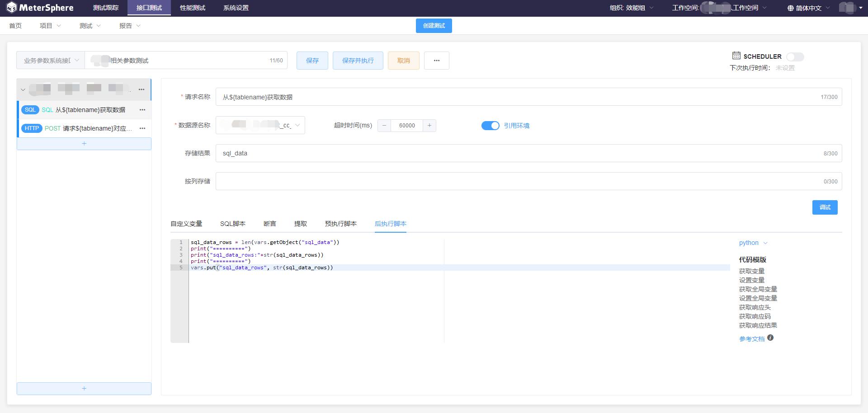Add a new scenario with the bottom plus bar
This screenshot has width=868, height=413.
pyautogui.click(x=84, y=389)
